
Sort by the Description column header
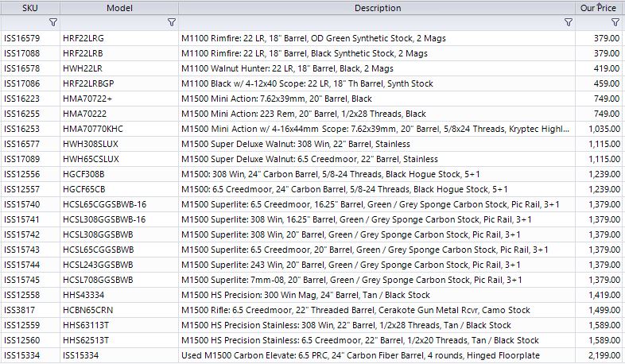(x=377, y=8)
